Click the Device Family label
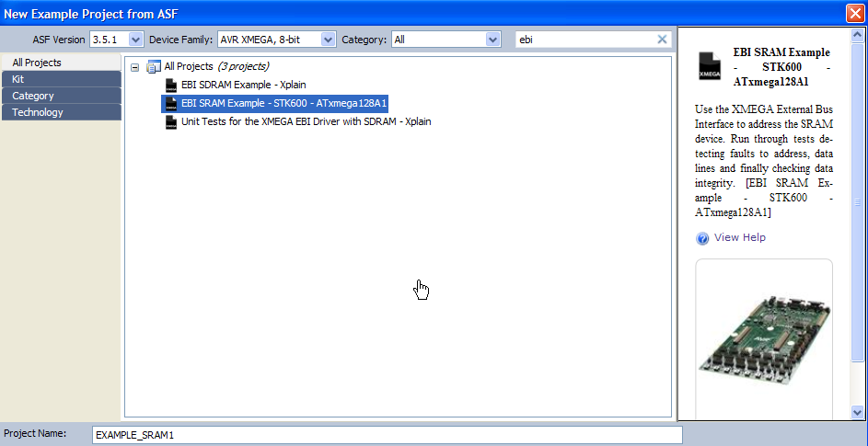 tap(181, 40)
